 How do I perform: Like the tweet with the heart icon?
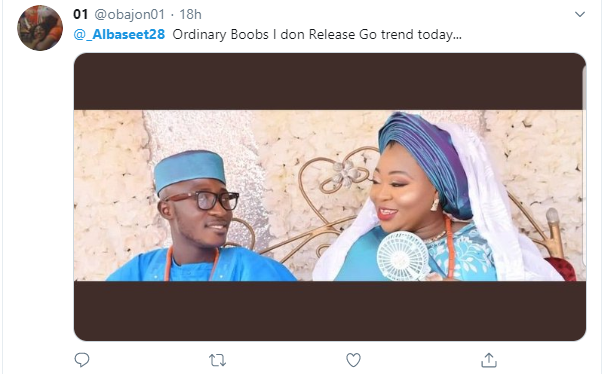point(353,360)
